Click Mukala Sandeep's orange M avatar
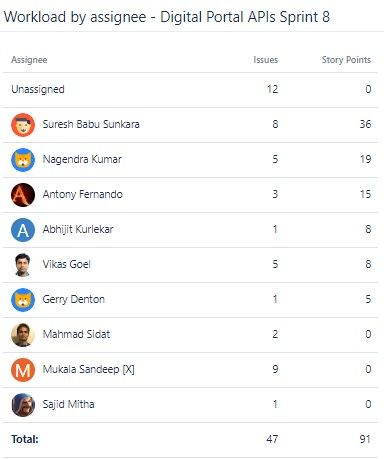Image resolution: width=384 pixels, height=459 pixels. [23, 370]
